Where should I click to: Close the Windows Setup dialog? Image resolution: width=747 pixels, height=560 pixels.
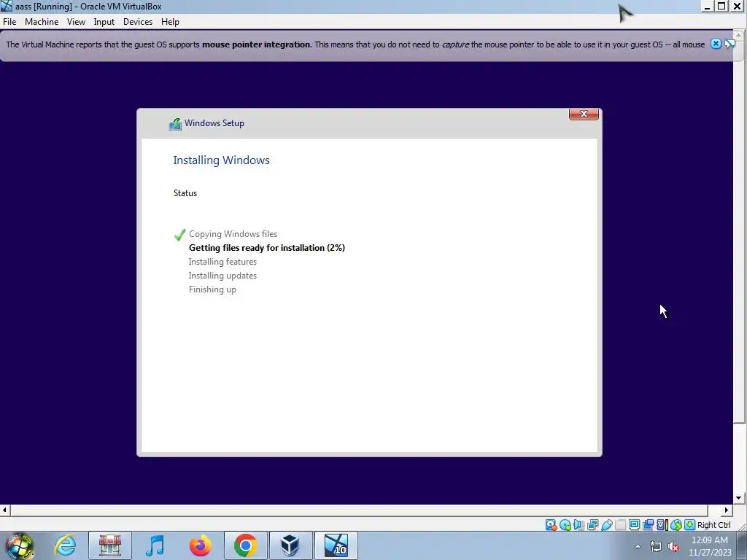(584, 114)
